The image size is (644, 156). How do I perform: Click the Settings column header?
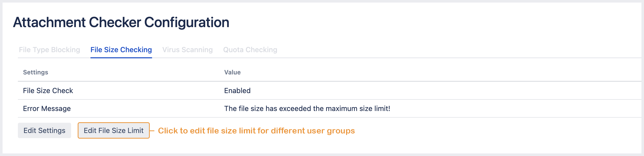click(35, 72)
